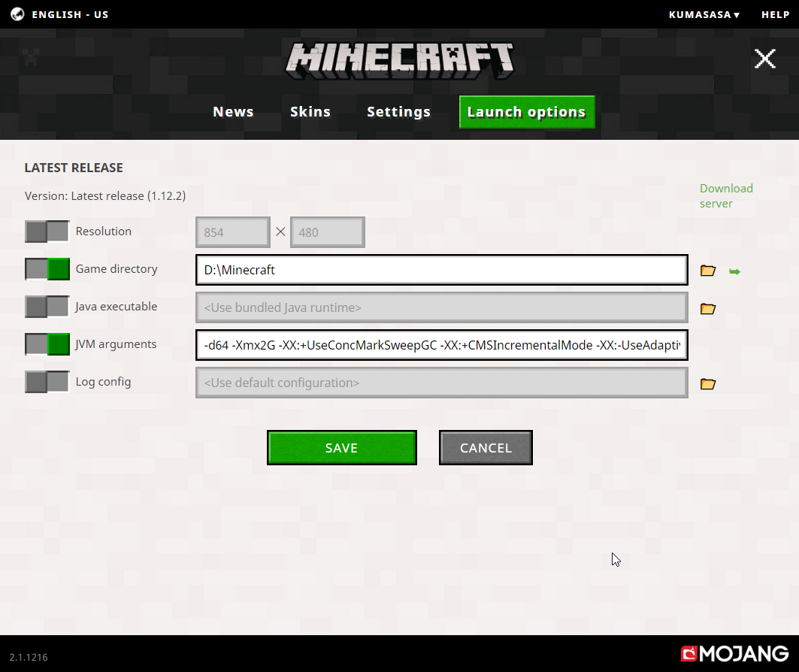Open the HELP menu

coord(775,15)
